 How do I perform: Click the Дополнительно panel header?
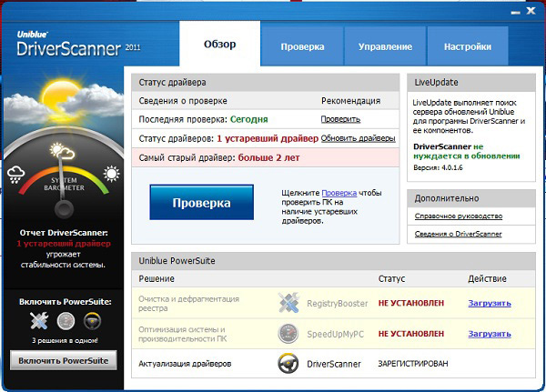[471, 198]
